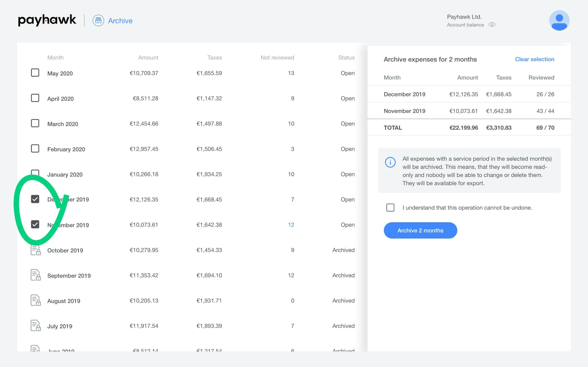The image size is (588, 367).
Task: Select the May 2020 checkbox
Action: pos(35,72)
